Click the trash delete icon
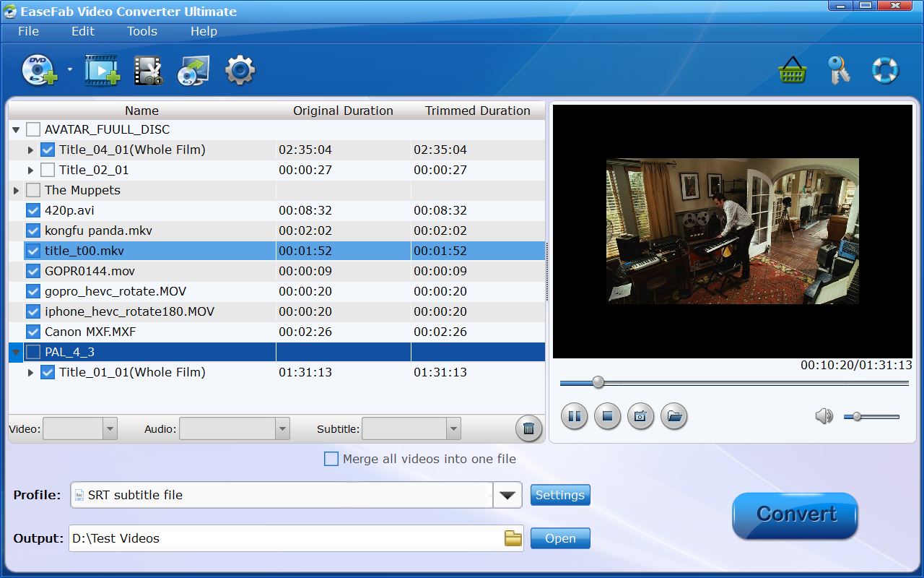924x578 pixels. pyautogui.click(x=528, y=428)
